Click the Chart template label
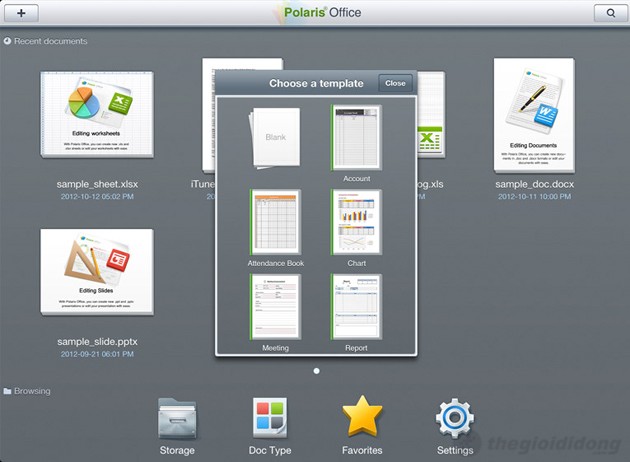 click(356, 263)
